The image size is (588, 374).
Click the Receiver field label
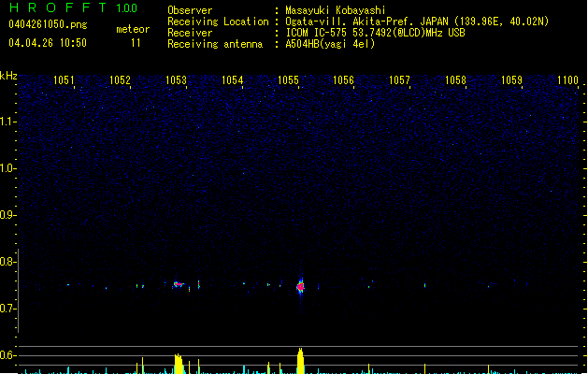[190, 33]
